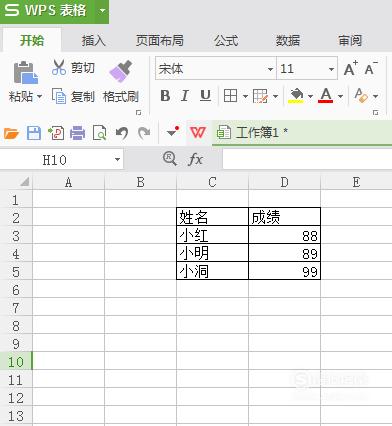Print with the printer icon

click(77, 133)
